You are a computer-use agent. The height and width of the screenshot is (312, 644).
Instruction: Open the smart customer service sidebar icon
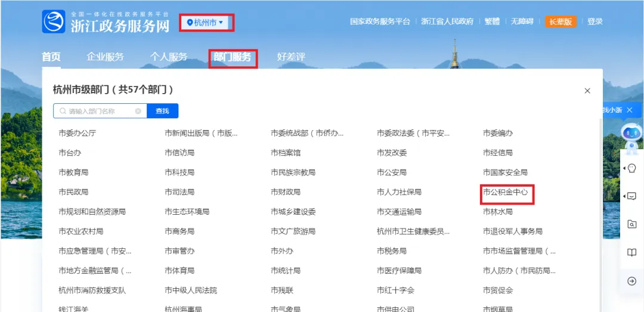point(631,168)
